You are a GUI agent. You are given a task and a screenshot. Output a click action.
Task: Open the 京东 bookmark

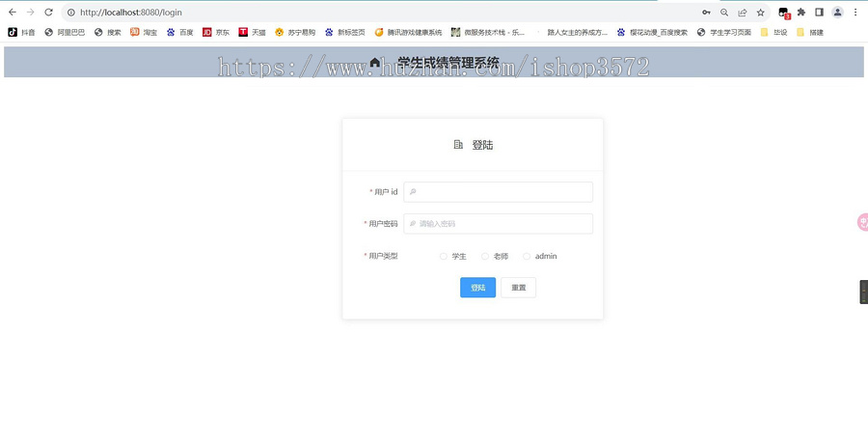pos(216,32)
